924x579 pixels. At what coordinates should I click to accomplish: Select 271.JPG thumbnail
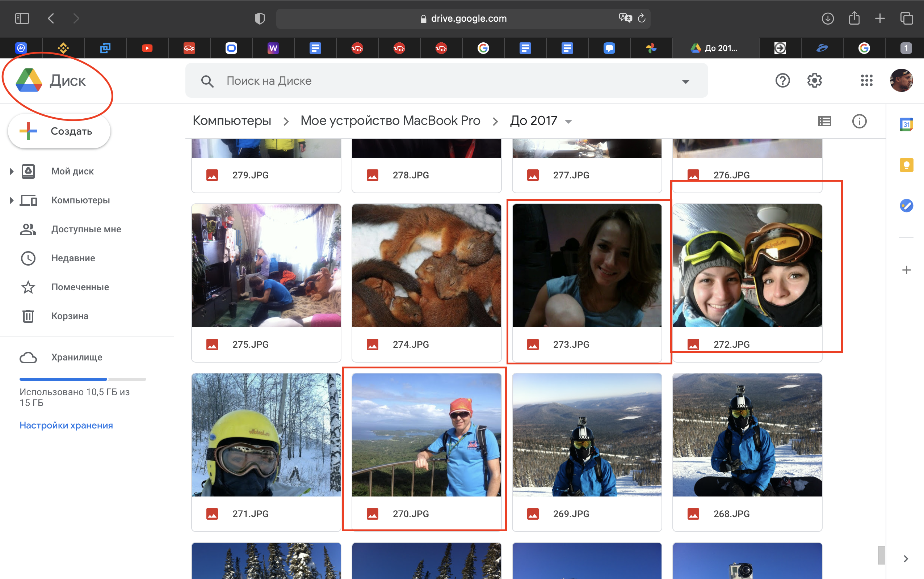click(266, 435)
